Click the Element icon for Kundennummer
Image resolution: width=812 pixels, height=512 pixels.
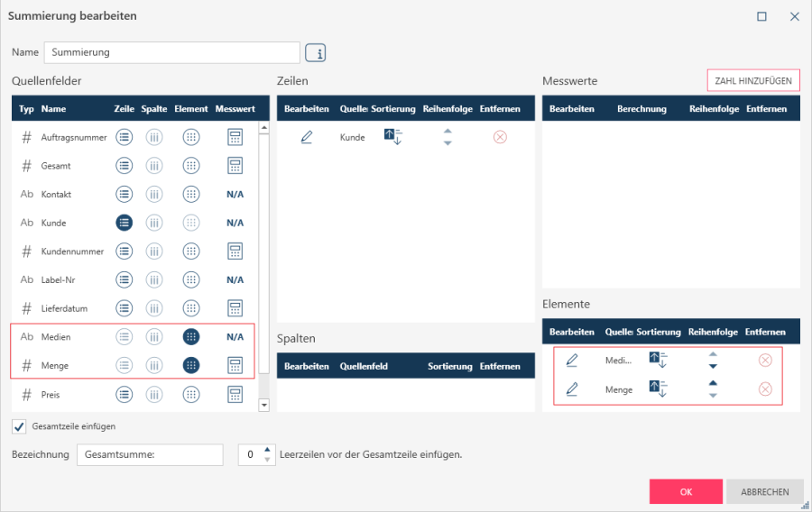[190, 251]
